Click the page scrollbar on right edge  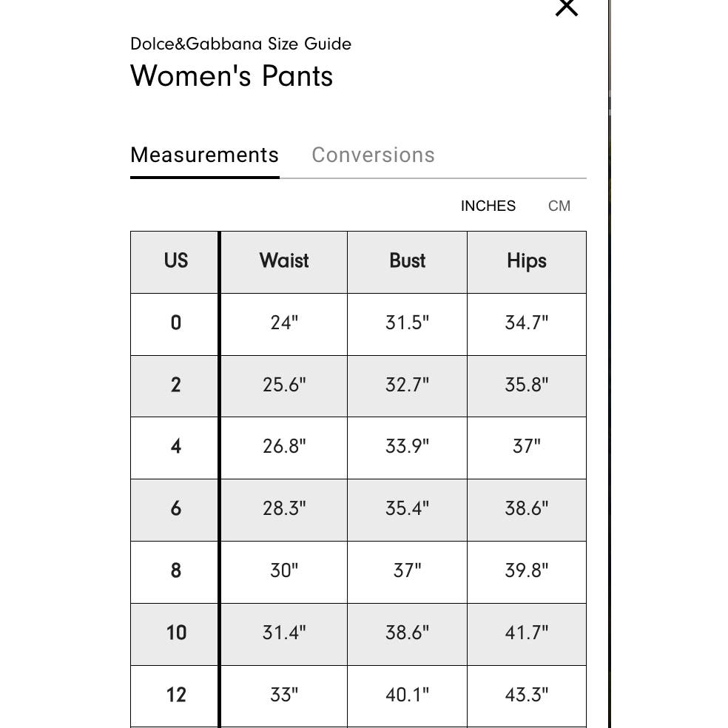(x=609, y=364)
